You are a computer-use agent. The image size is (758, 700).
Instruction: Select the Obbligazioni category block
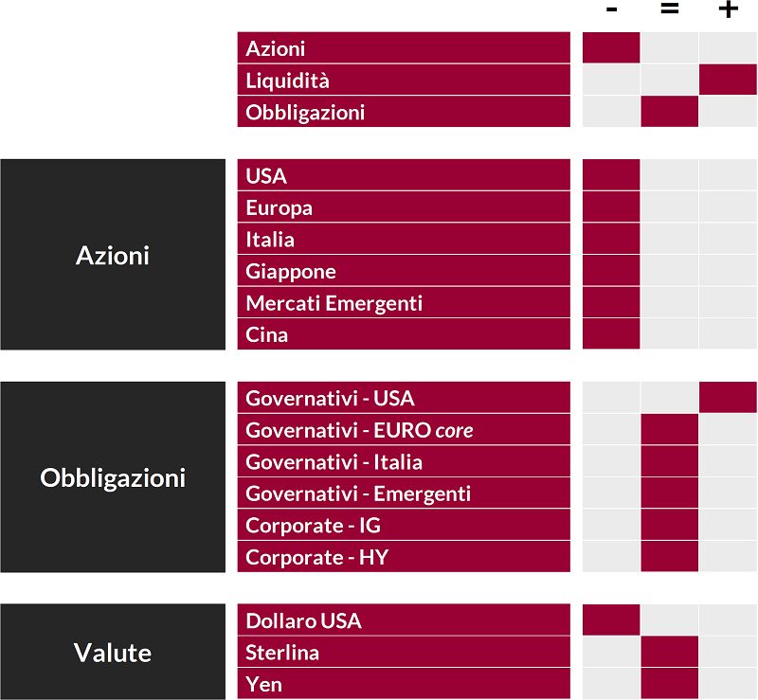(x=113, y=477)
